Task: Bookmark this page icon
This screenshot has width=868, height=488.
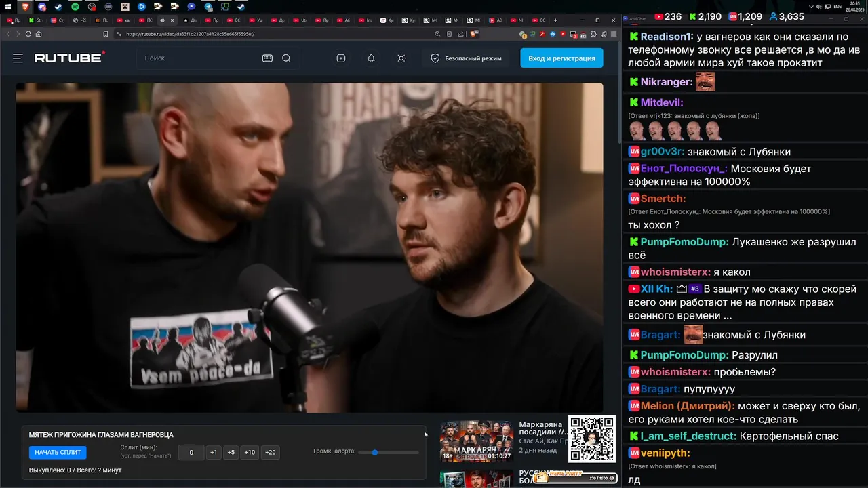Action: coord(106,34)
